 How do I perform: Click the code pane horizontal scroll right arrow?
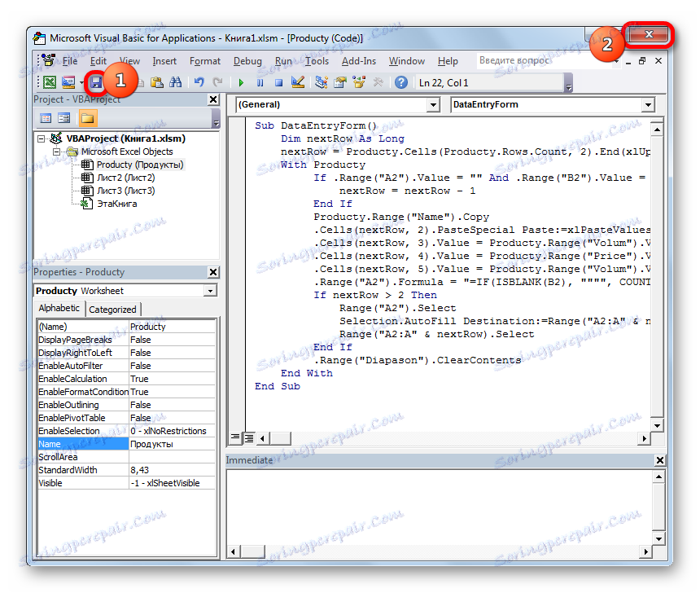tap(644, 438)
